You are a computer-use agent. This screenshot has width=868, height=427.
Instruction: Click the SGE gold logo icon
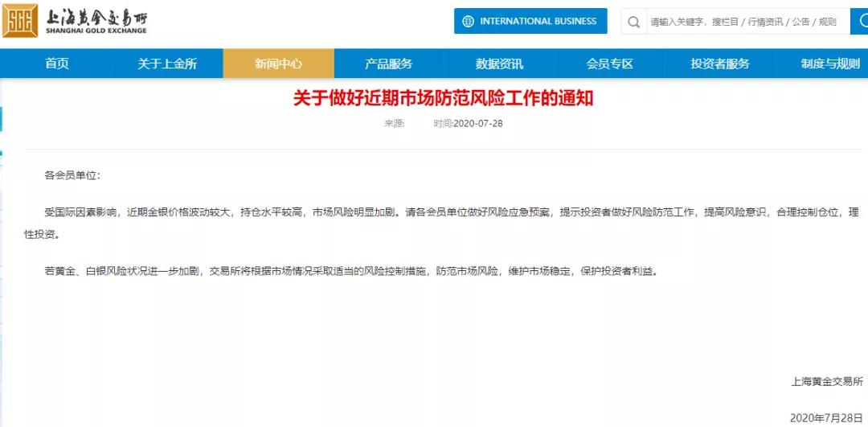coord(20,20)
